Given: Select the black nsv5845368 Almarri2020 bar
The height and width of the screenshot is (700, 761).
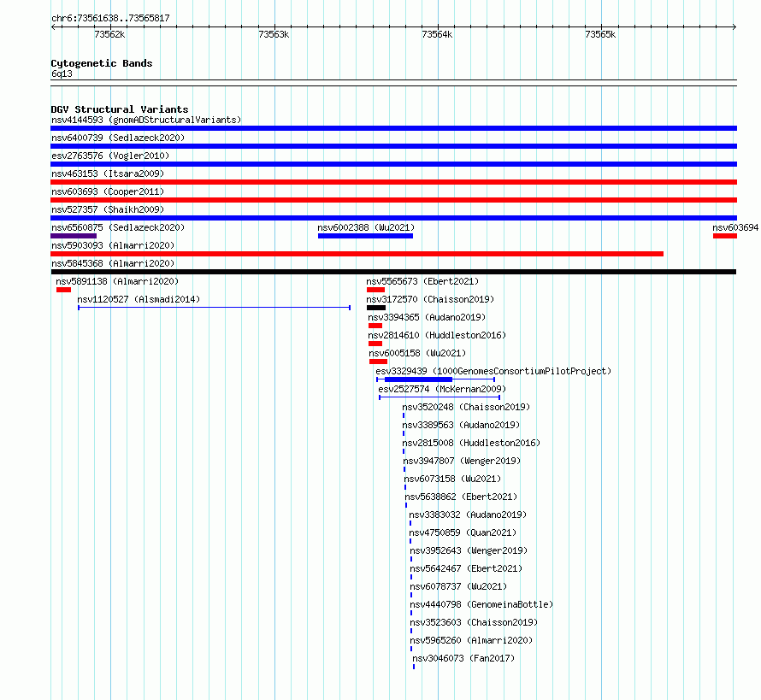Looking at the screenshot, I should pyautogui.click(x=393, y=272).
